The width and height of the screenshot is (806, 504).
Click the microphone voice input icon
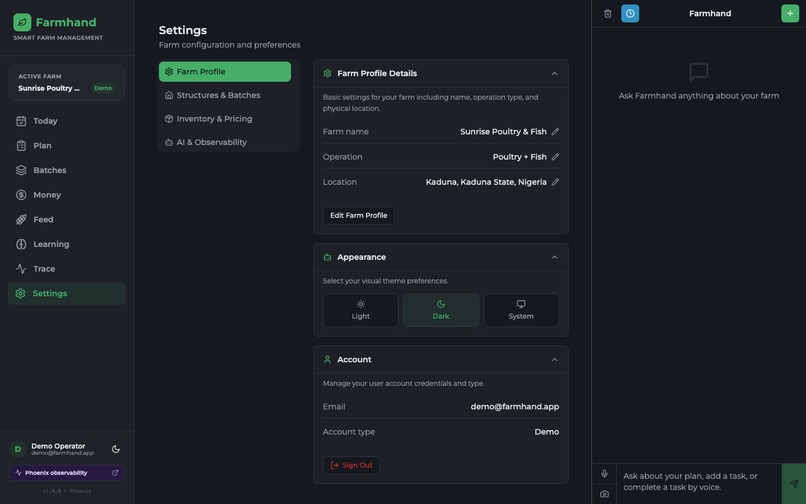tap(604, 474)
